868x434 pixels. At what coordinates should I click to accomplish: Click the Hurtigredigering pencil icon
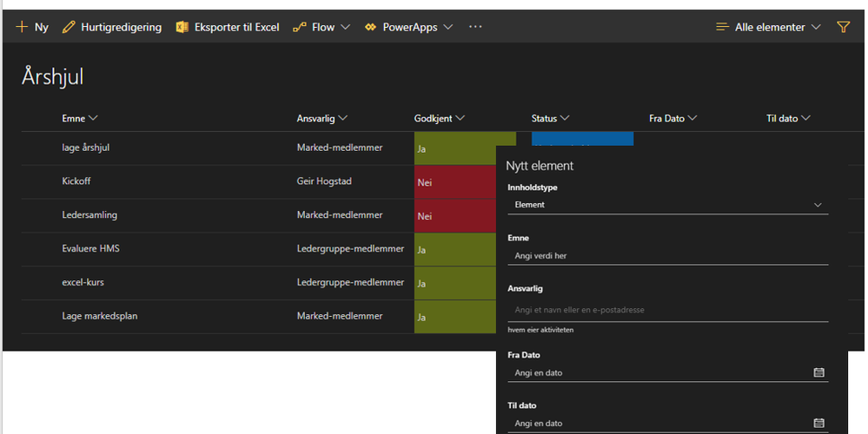coord(69,27)
